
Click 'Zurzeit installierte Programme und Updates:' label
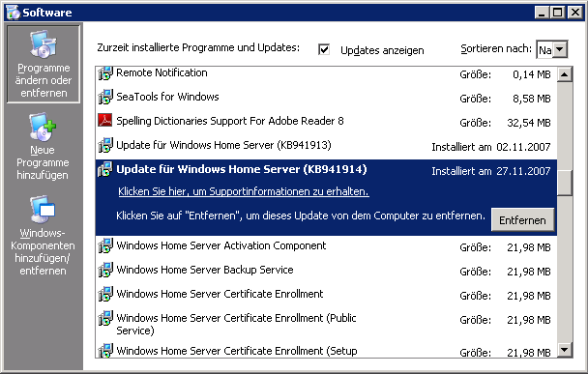pos(198,47)
